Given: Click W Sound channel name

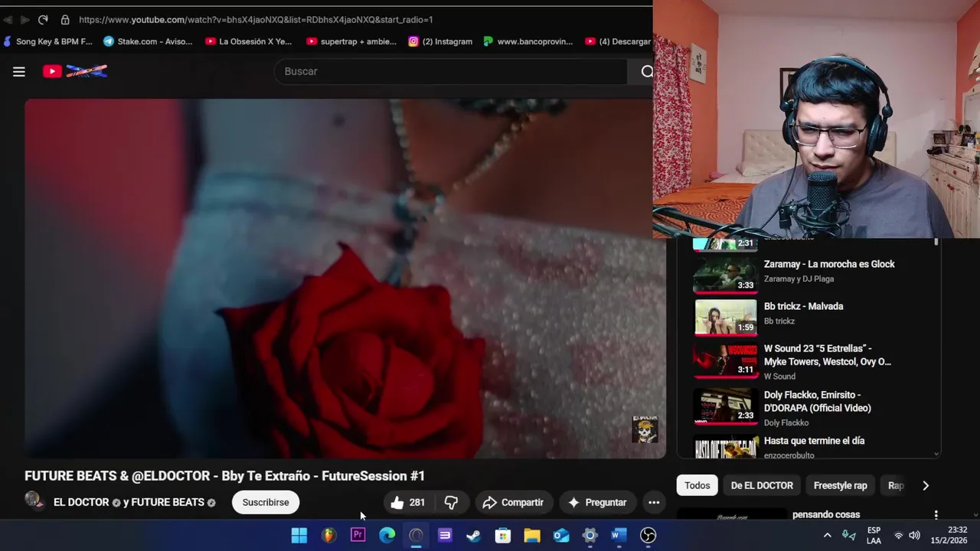Looking at the screenshot, I should 779,377.
